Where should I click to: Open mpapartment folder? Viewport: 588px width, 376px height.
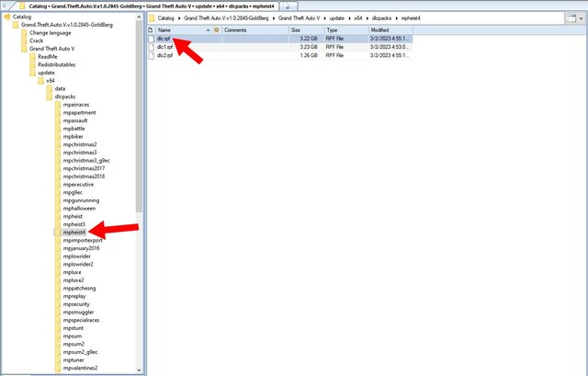(80, 112)
